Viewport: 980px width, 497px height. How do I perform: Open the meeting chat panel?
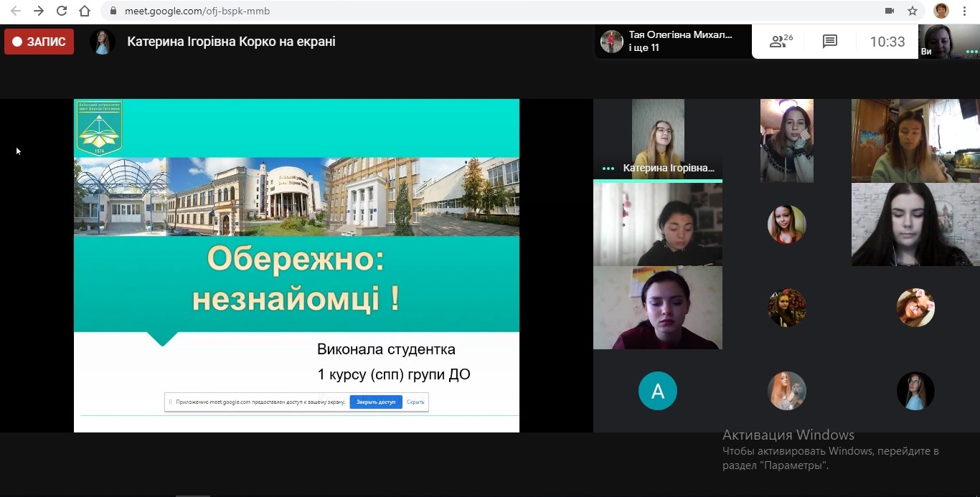point(830,42)
